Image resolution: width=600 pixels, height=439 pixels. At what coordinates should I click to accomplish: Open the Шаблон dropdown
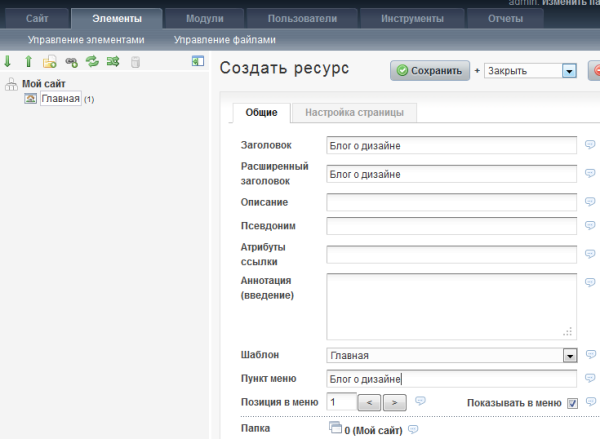(x=570, y=355)
